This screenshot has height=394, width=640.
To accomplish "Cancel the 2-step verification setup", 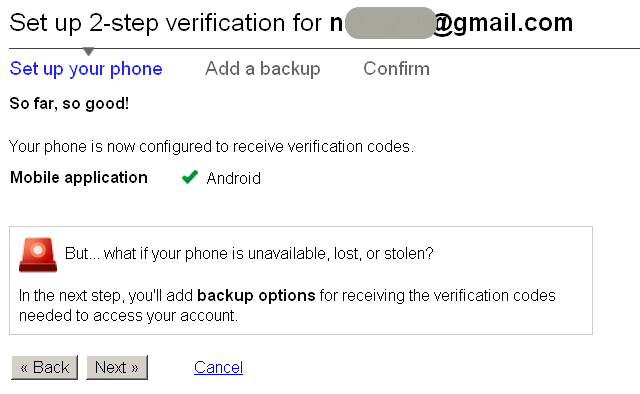I will 218,367.
